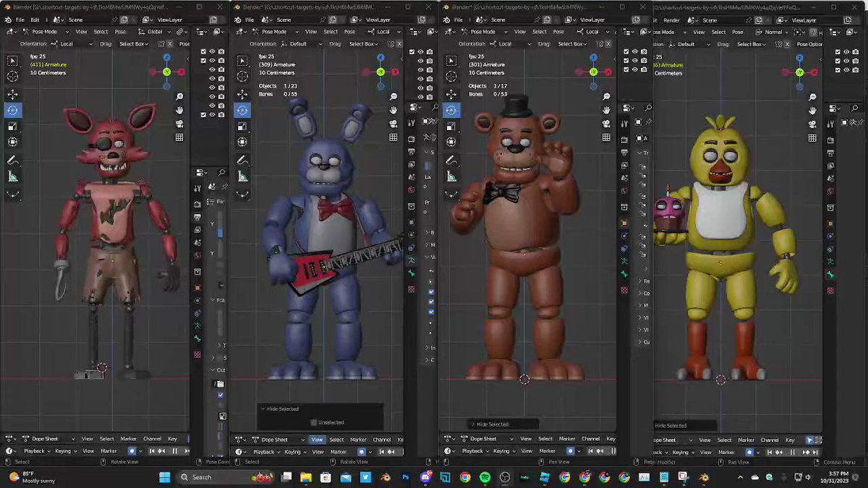Click blue Z axis on Freddy navigation gizmo
Viewport: 868px width, 488px height.
pos(593,57)
